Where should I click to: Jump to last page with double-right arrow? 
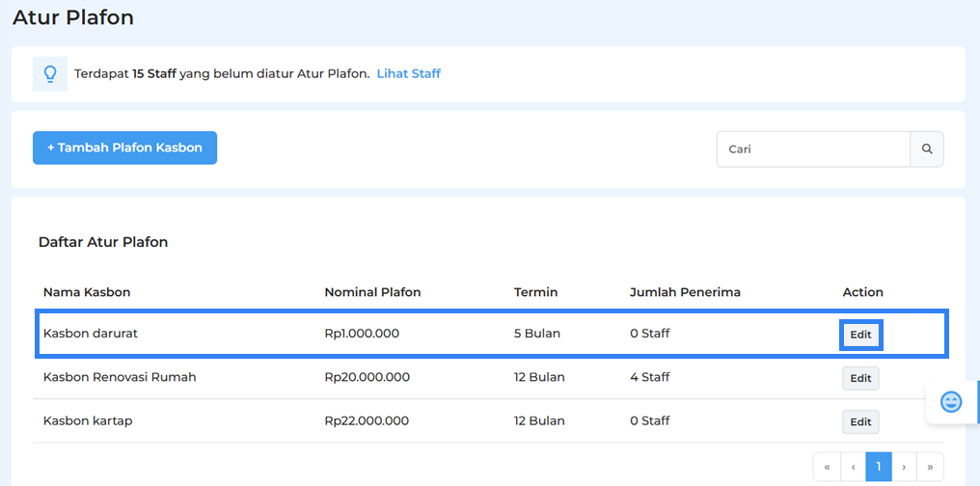coord(930,467)
